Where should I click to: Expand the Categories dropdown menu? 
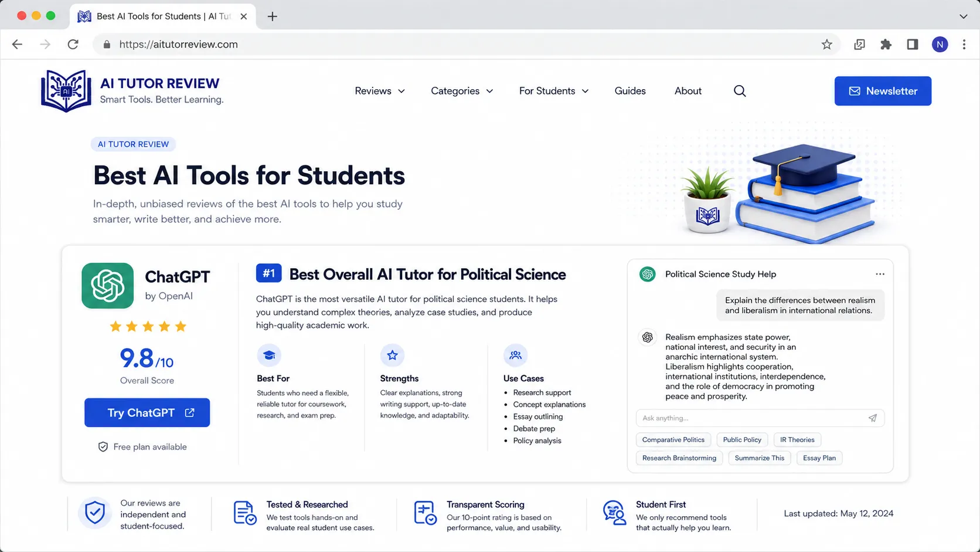click(462, 91)
